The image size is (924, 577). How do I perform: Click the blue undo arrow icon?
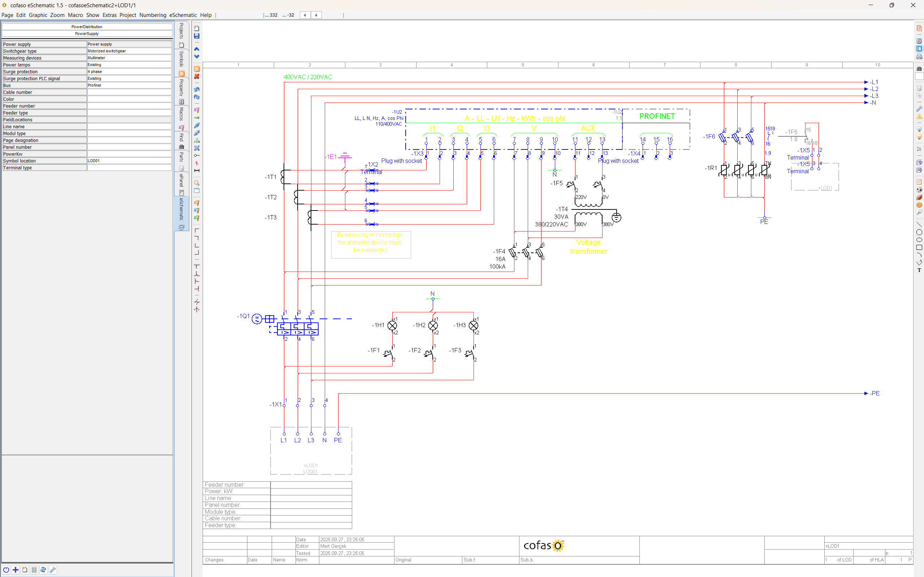point(197,89)
